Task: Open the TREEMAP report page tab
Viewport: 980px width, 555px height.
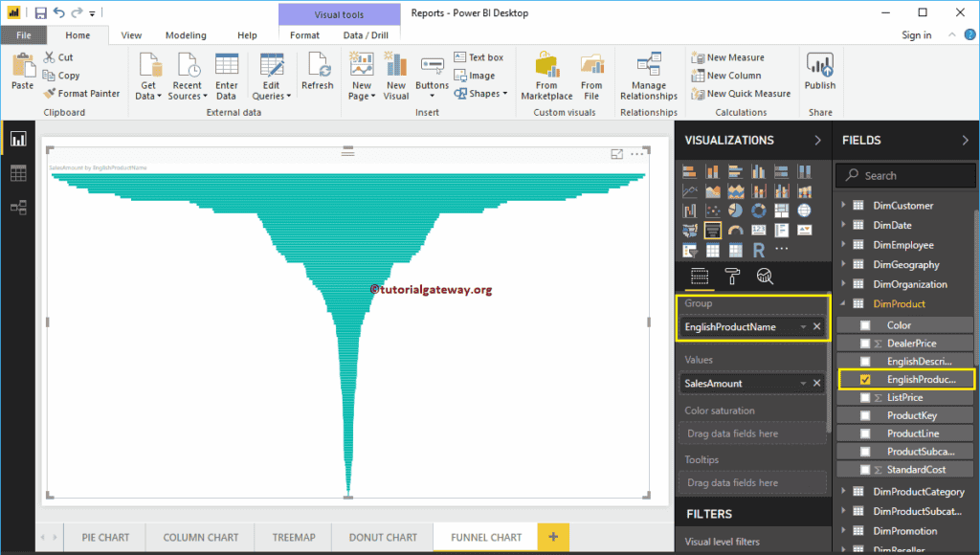Action: pos(292,537)
